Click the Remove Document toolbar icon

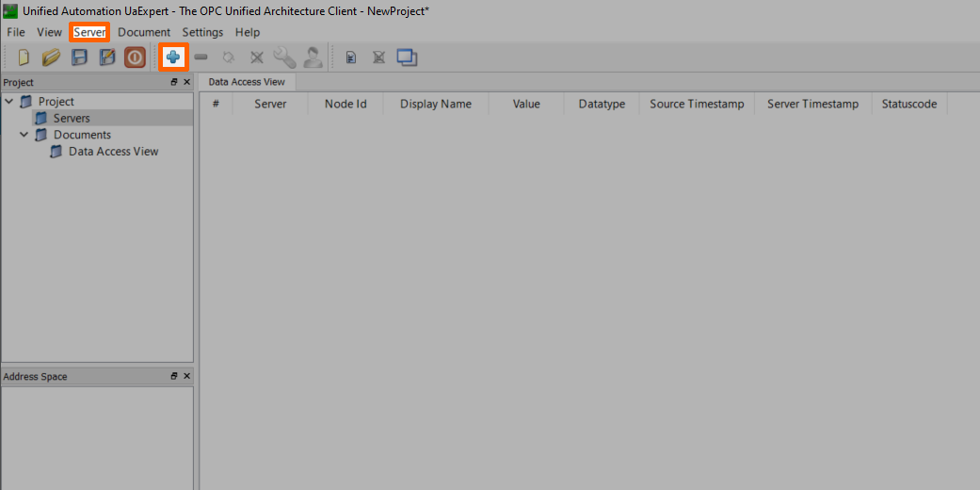(x=378, y=57)
